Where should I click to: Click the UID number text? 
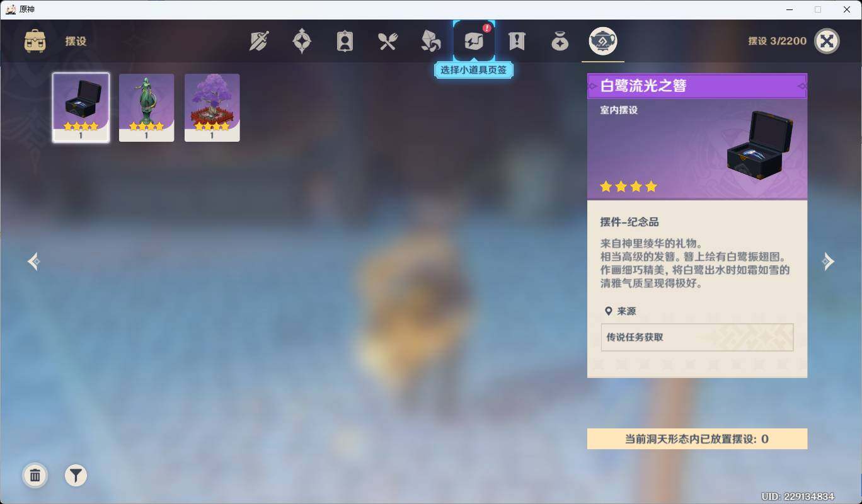coord(798,496)
